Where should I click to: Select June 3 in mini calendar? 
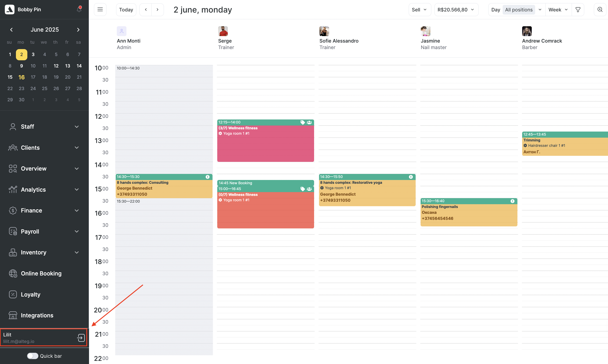33,54
